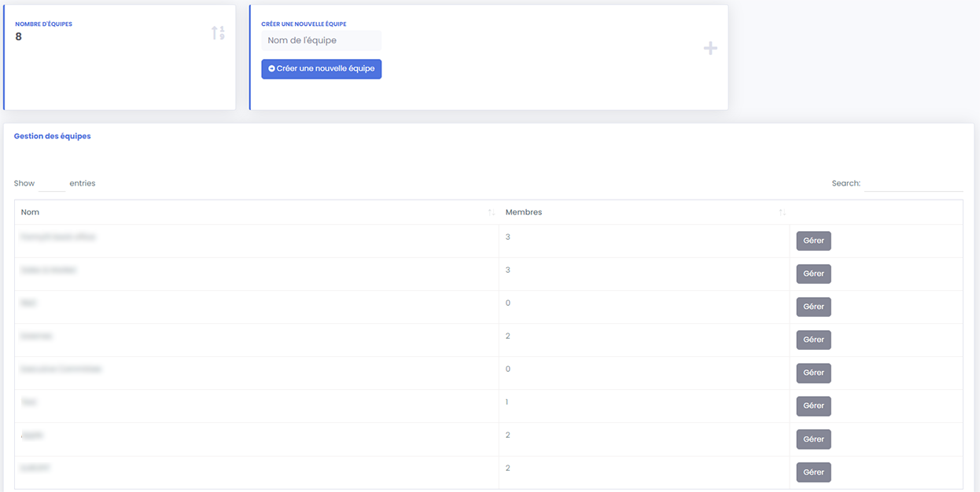Click the Créer une nouvelle équipe button

(321, 69)
